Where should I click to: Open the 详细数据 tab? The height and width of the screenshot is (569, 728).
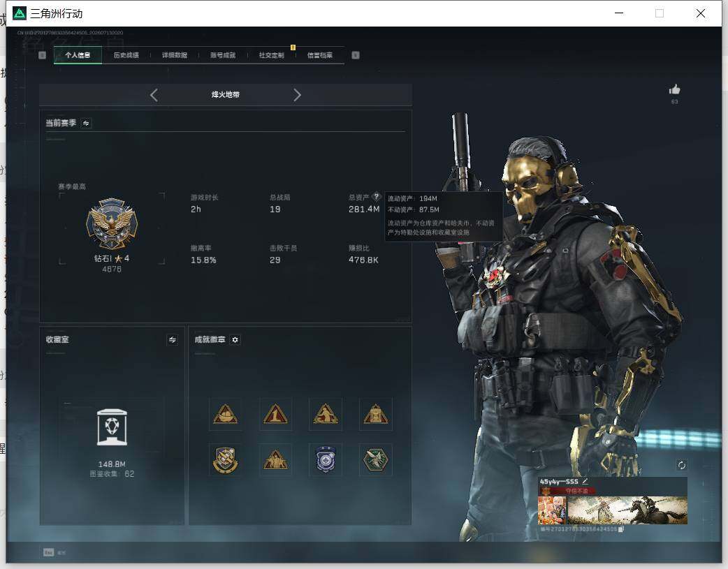(x=175, y=55)
